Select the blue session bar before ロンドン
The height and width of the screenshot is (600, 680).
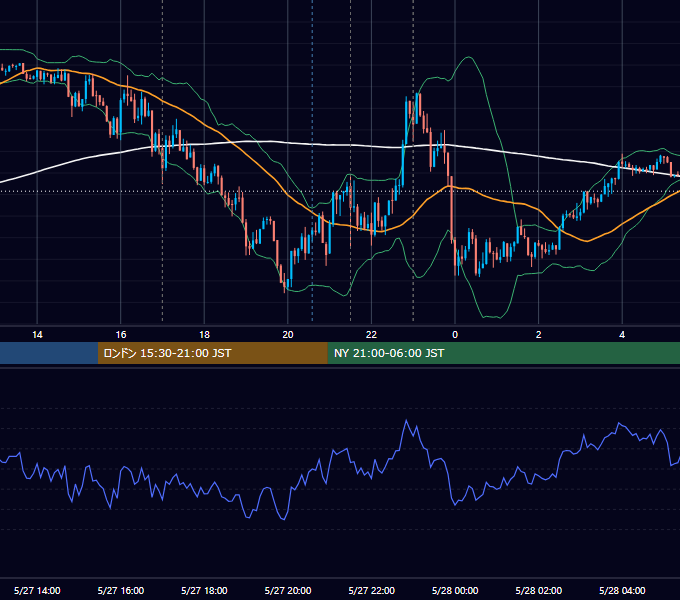(x=49, y=353)
